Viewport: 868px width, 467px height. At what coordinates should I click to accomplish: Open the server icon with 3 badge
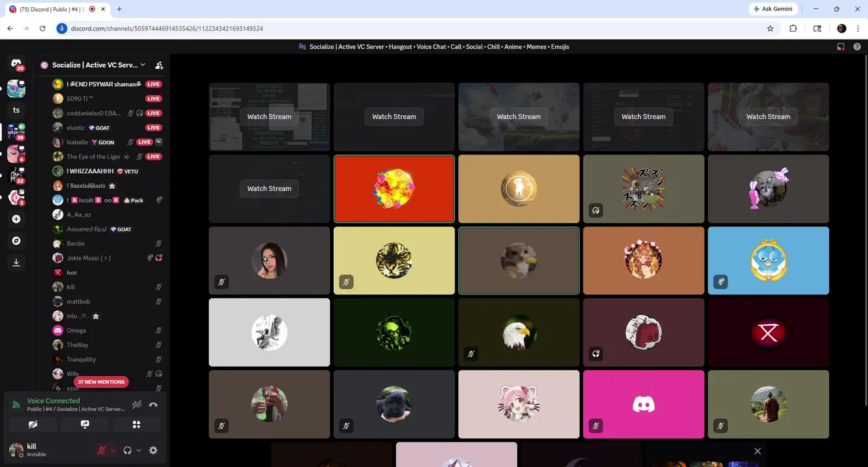click(16, 198)
